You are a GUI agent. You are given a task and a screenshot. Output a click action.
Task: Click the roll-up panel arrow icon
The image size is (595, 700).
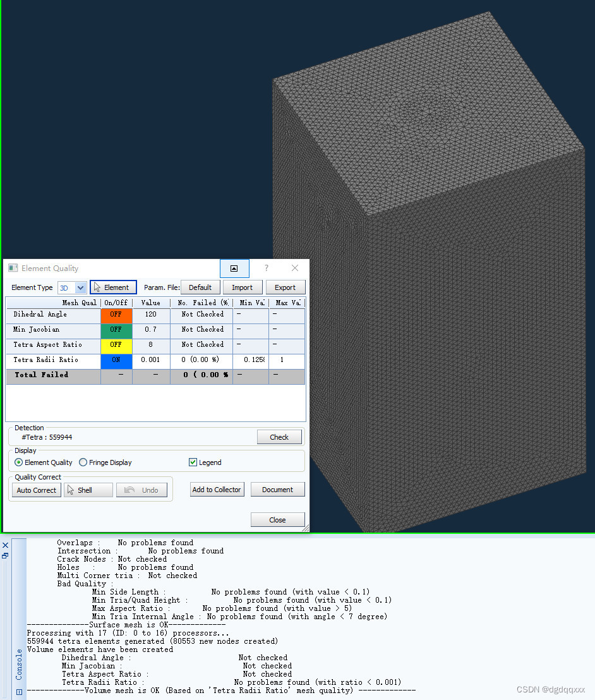pyautogui.click(x=234, y=268)
